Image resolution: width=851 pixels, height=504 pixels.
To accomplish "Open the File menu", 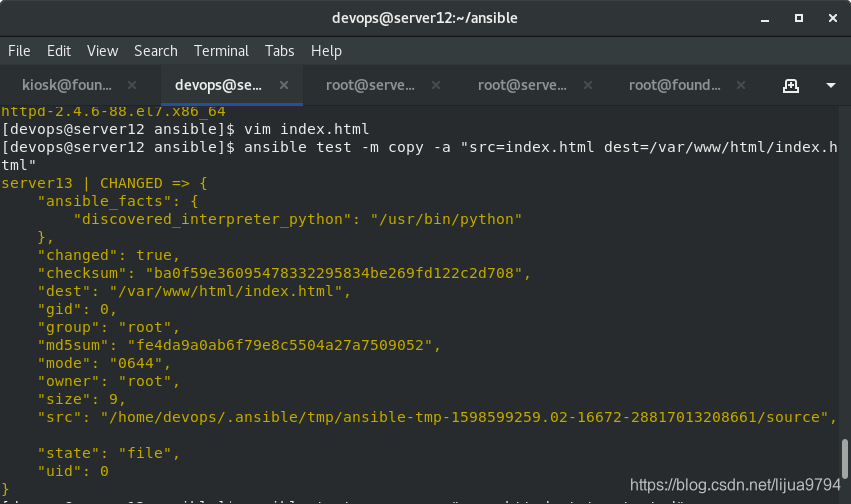I will [x=19, y=51].
